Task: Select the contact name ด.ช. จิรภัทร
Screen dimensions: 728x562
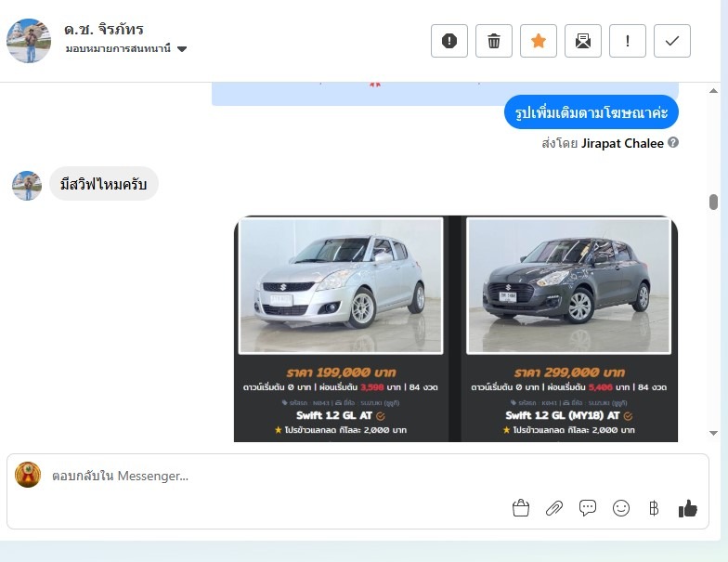Action: pos(104,30)
